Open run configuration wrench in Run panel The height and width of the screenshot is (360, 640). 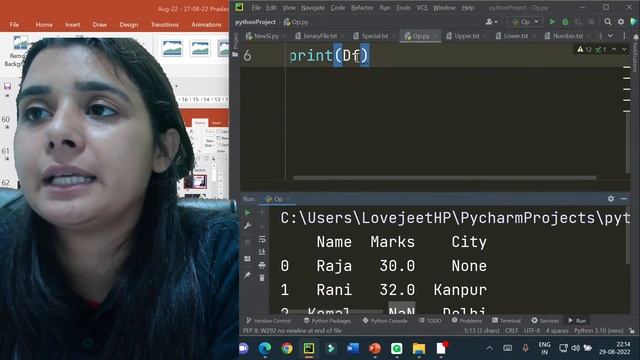click(x=247, y=226)
